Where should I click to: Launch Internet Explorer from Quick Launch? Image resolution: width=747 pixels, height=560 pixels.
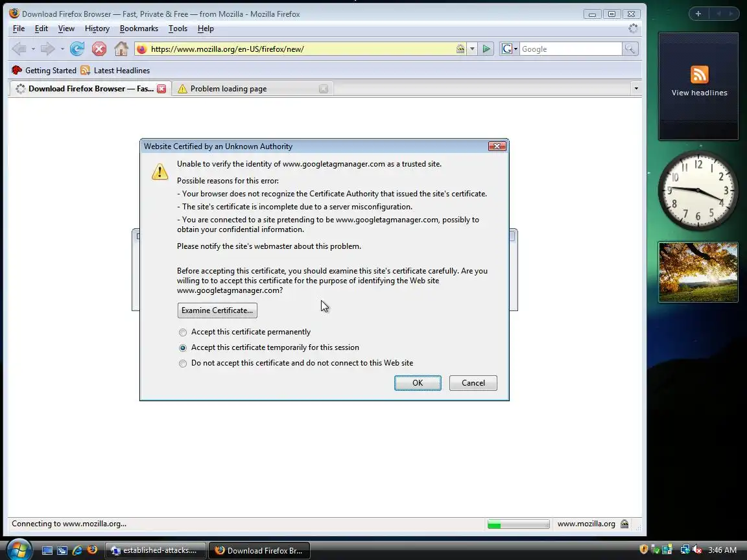point(77,550)
